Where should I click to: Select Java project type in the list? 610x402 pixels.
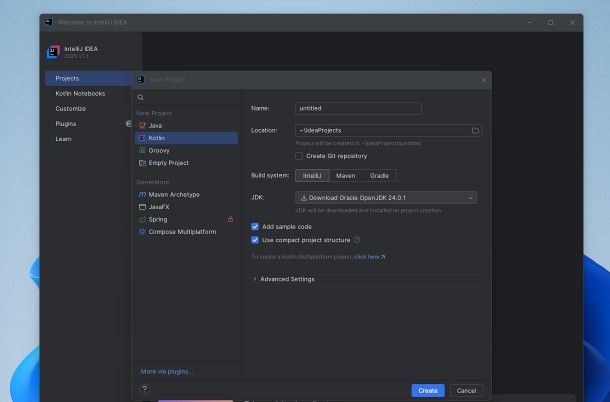(x=155, y=126)
